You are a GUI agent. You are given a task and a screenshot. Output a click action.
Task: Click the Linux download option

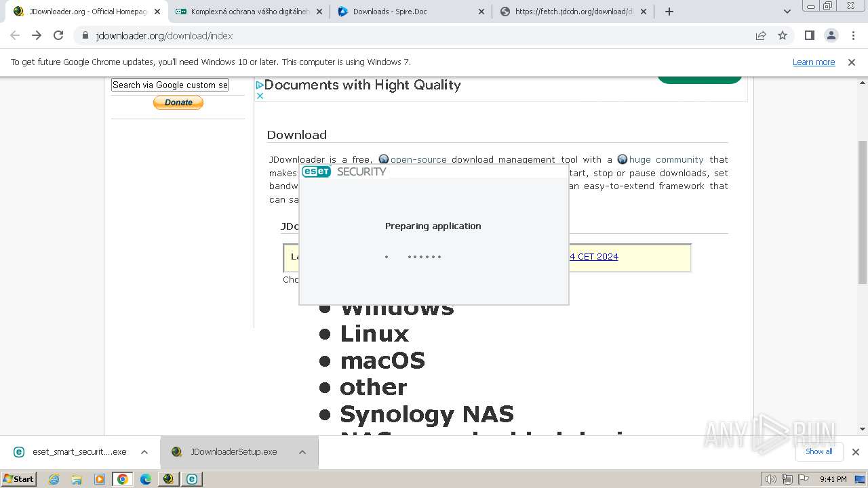[x=374, y=333]
